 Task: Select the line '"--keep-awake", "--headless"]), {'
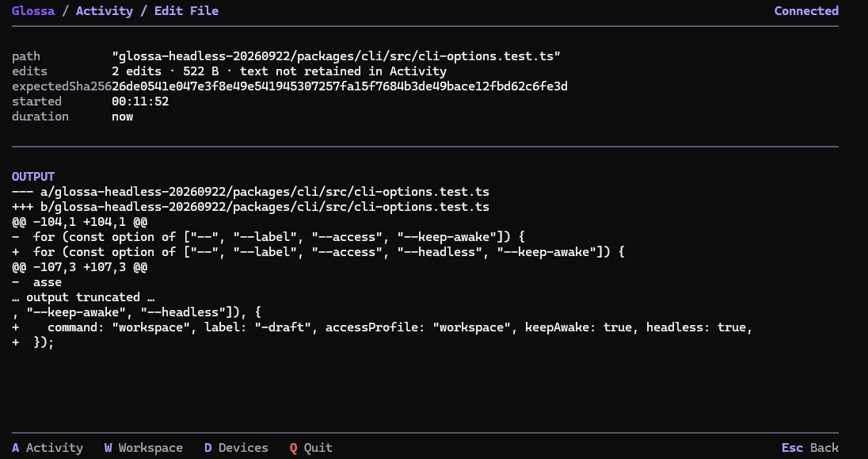click(136, 312)
